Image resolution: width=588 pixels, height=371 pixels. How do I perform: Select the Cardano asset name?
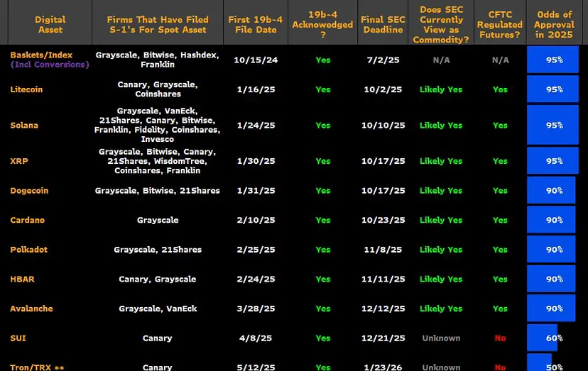(28, 220)
